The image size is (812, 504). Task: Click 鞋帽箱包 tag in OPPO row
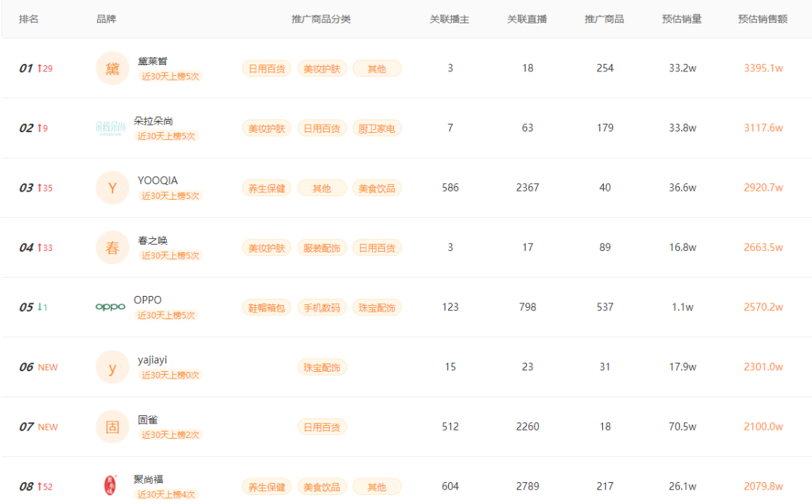click(267, 308)
